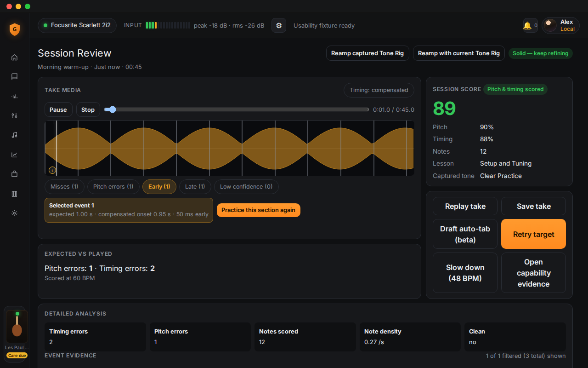
Task: Click the Care due badge
Action: (17, 356)
